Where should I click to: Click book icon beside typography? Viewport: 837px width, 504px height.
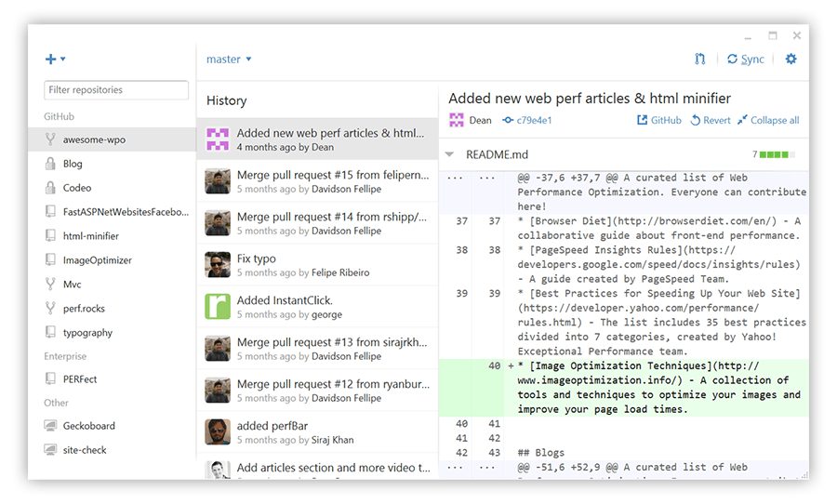[50, 332]
